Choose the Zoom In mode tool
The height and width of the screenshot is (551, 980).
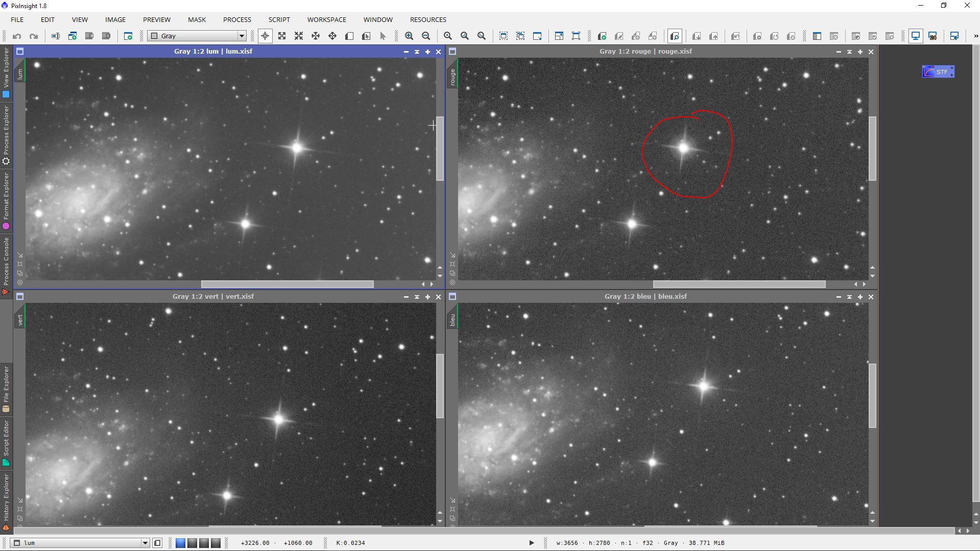pyautogui.click(x=282, y=36)
